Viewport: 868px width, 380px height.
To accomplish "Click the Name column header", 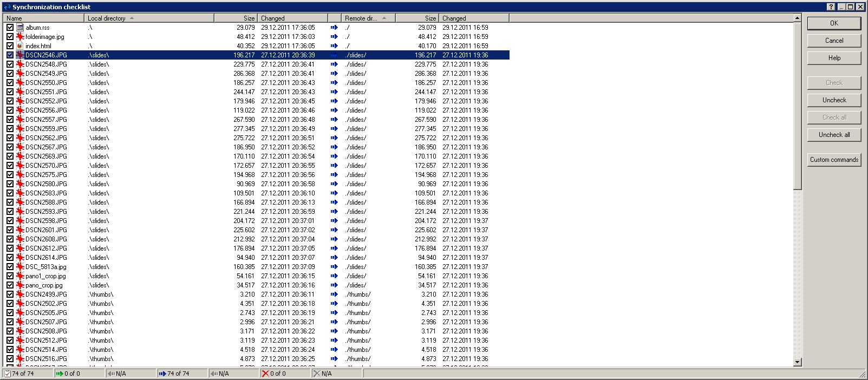I will pos(43,18).
